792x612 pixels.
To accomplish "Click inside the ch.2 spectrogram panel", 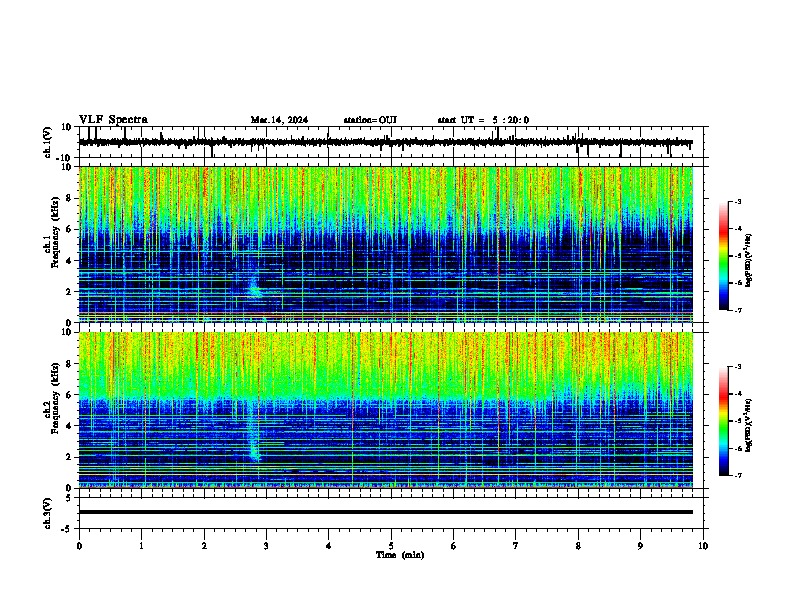I will (x=386, y=410).
